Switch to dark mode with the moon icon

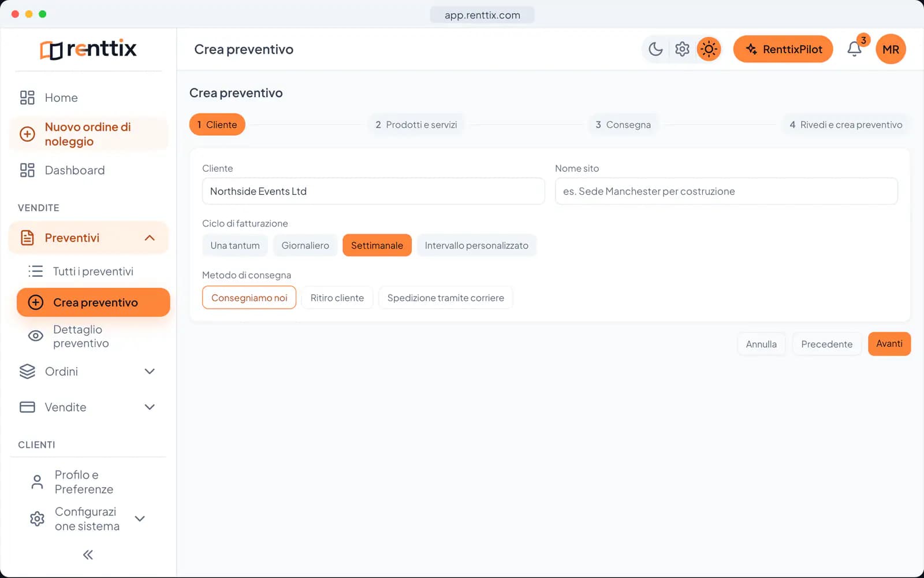point(655,49)
